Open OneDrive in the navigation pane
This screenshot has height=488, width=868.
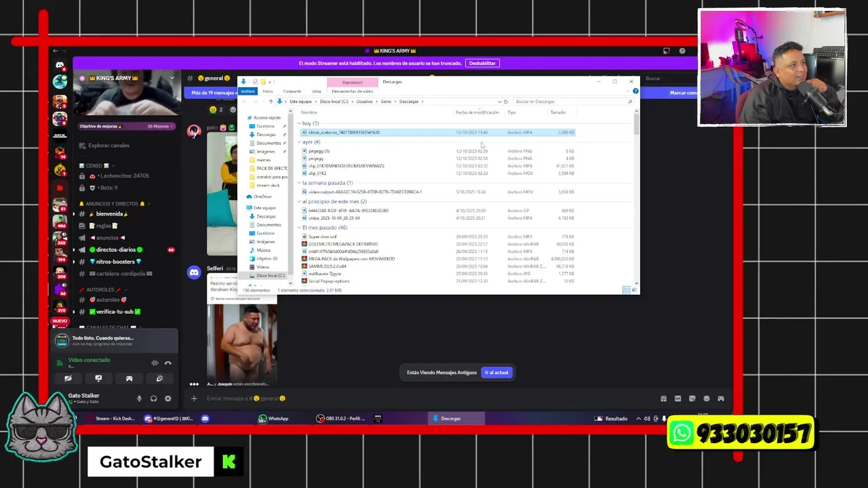point(262,197)
